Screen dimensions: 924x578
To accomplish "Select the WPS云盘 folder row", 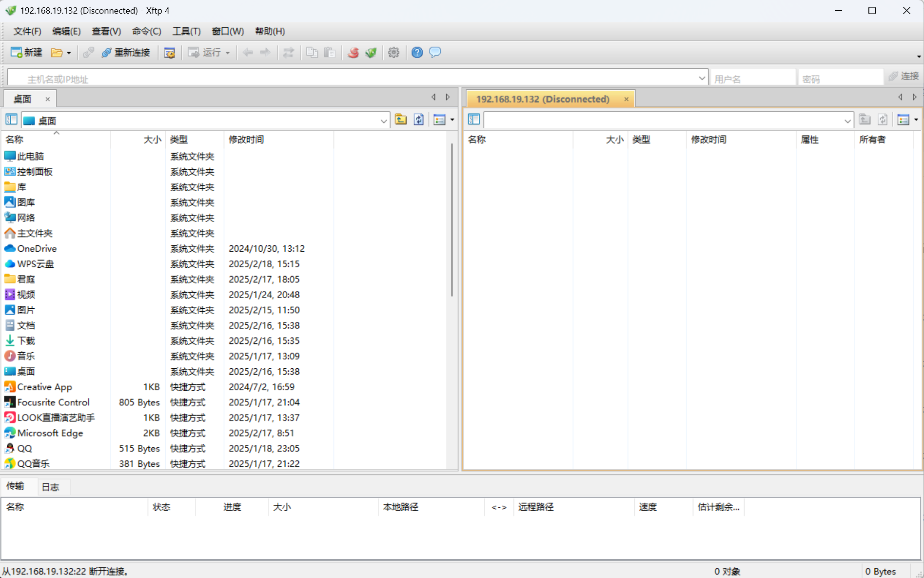I will point(168,264).
